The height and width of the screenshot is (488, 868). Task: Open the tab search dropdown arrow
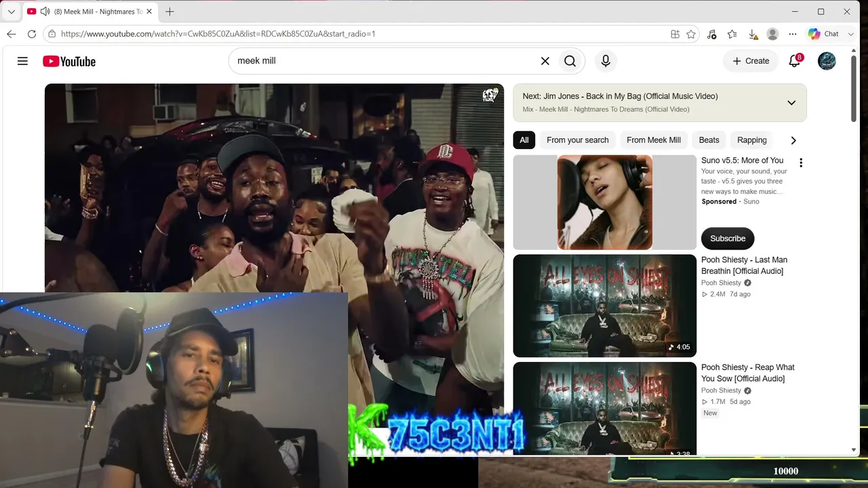pyautogui.click(x=11, y=12)
